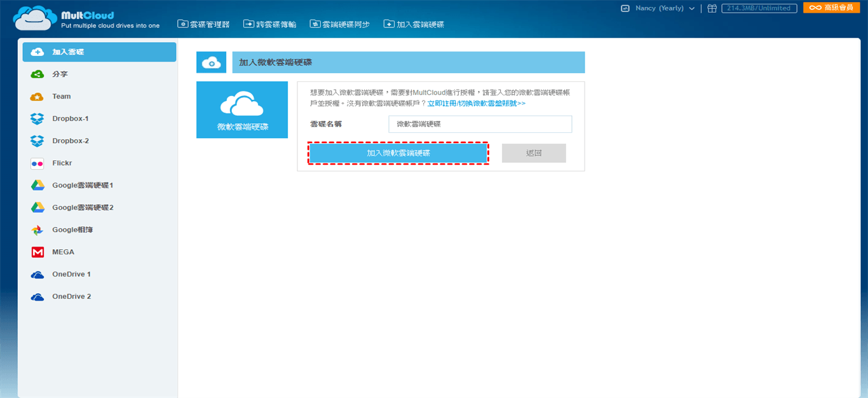Image resolution: width=868 pixels, height=398 pixels.
Task: Click the 加入微軟雲端硬碟 header title
Action: tap(276, 63)
